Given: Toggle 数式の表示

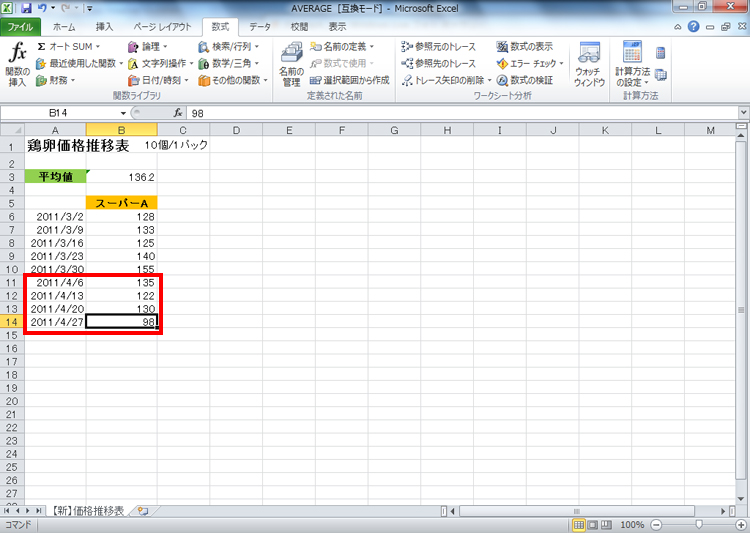Looking at the screenshot, I should (x=525, y=46).
